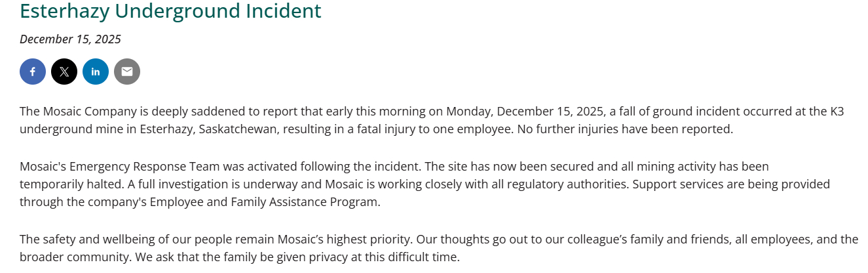The image size is (868, 273).
Task: Click the "Esterhazy Underground Incident" headline
Action: coord(170,11)
